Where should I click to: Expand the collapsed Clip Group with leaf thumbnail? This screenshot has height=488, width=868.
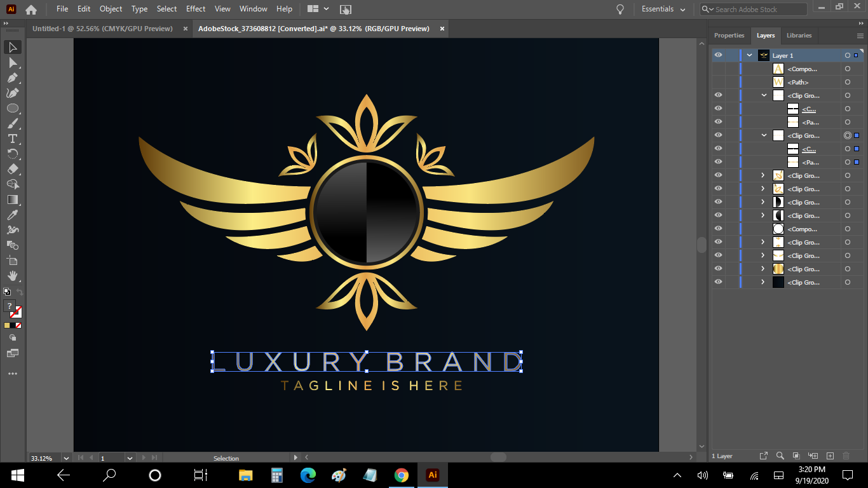point(762,175)
